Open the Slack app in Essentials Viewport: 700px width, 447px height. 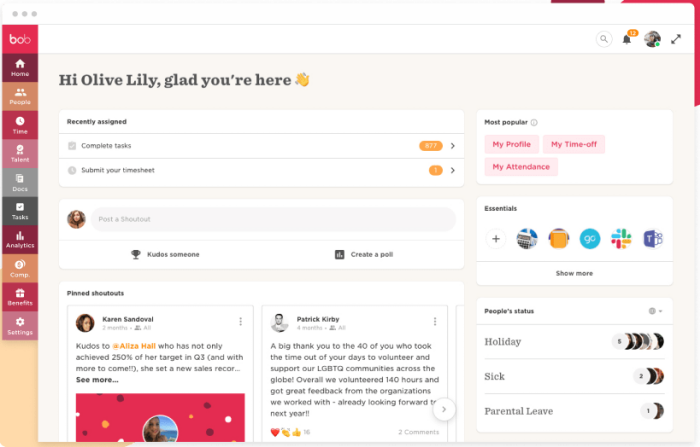pyautogui.click(x=621, y=239)
